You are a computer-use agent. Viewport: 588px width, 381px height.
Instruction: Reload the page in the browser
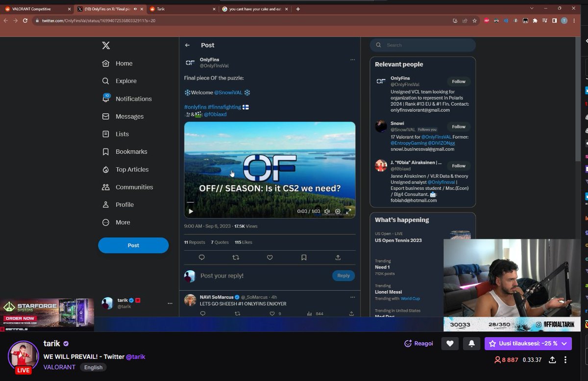[x=25, y=21]
